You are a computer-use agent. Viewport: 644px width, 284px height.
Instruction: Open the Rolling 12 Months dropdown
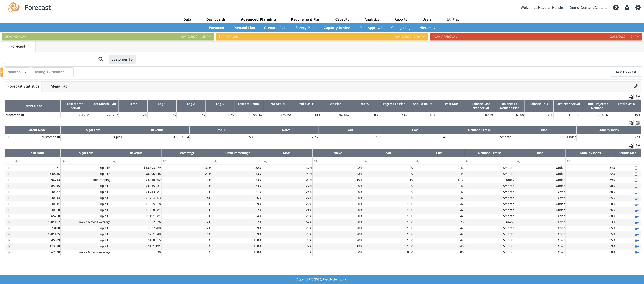pos(52,72)
